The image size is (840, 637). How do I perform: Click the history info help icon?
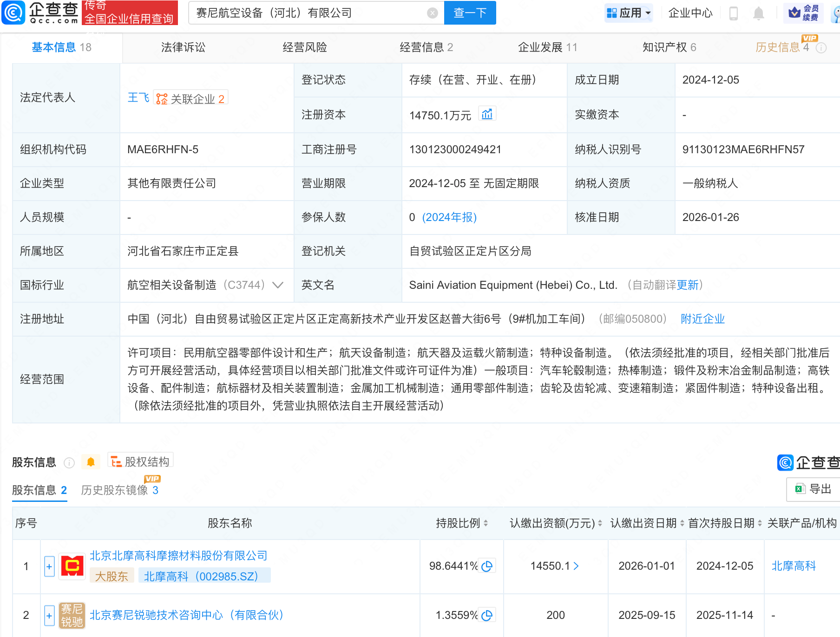point(821,48)
